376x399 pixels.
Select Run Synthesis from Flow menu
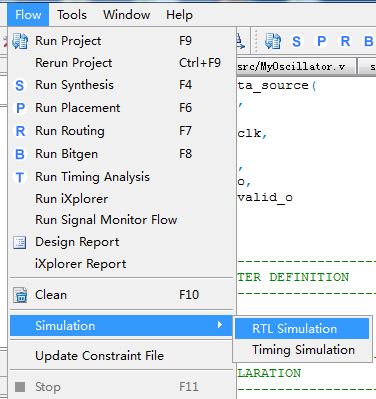click(x=122, y=85)
